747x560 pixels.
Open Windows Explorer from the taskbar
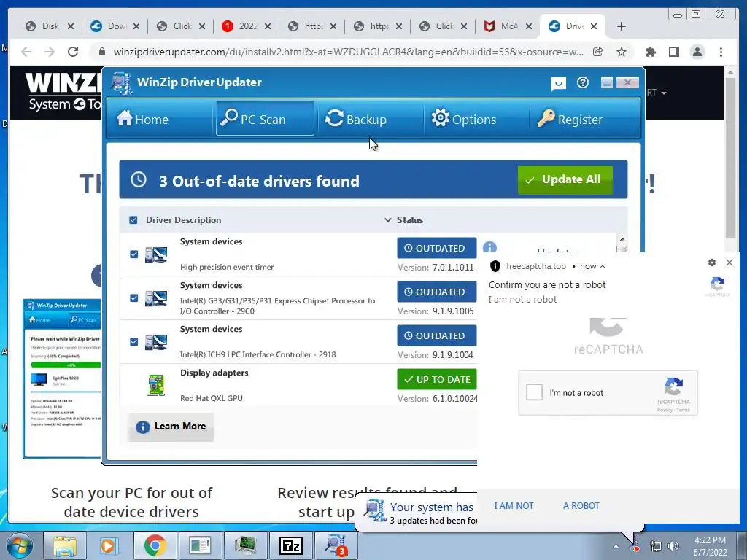[65, 545]
